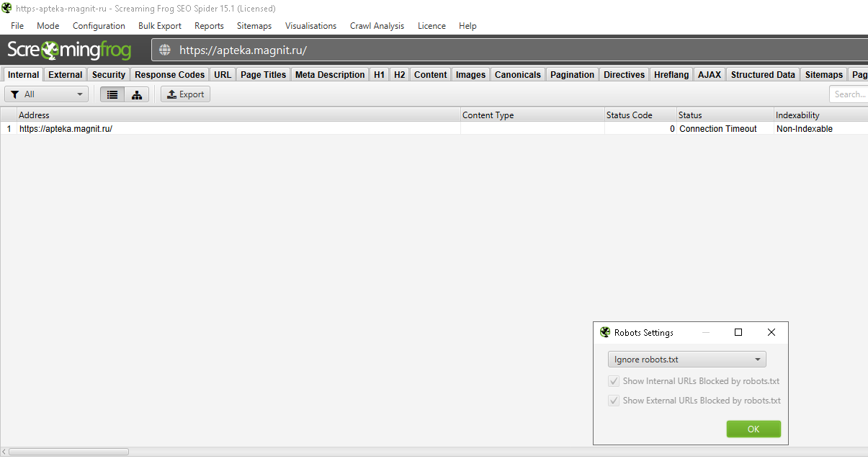Click the Robots Settings dialog frog icon

tap(605, 333)
